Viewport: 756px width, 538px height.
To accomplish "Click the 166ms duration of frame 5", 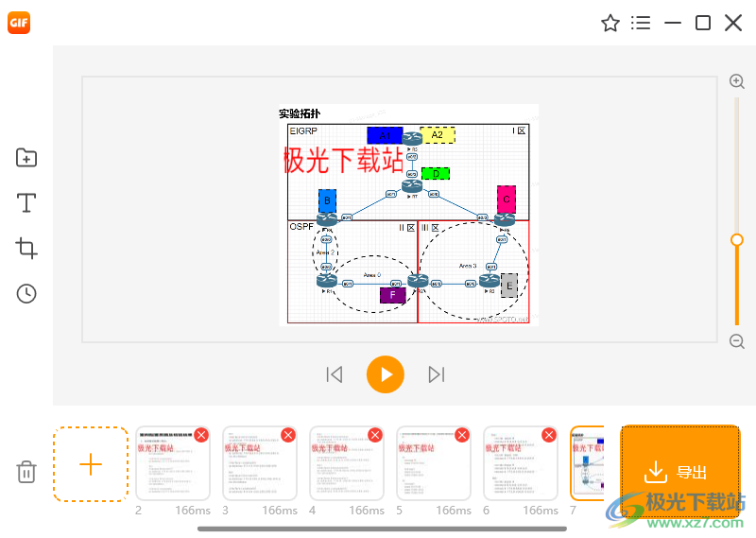I will (454, 511).
